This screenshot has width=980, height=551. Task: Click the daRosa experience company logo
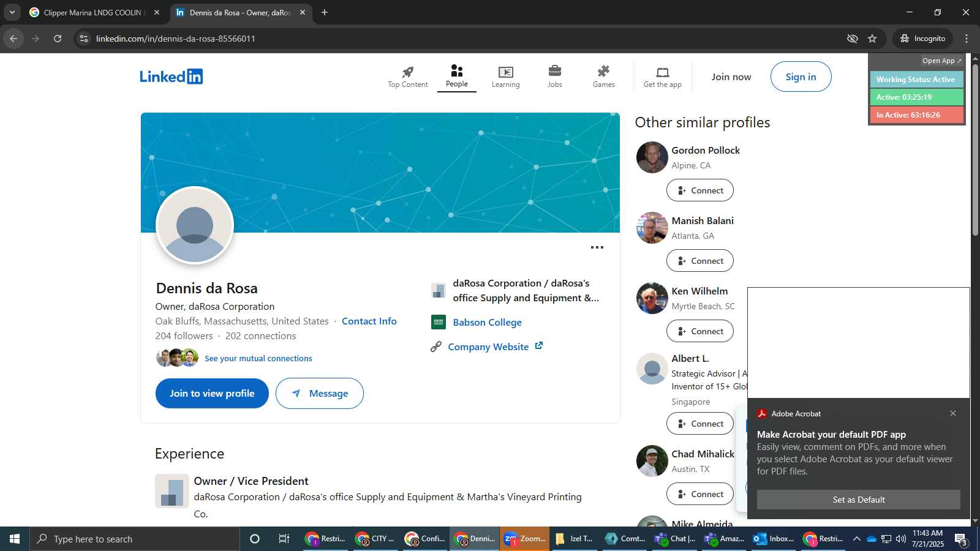click(172, 491)
